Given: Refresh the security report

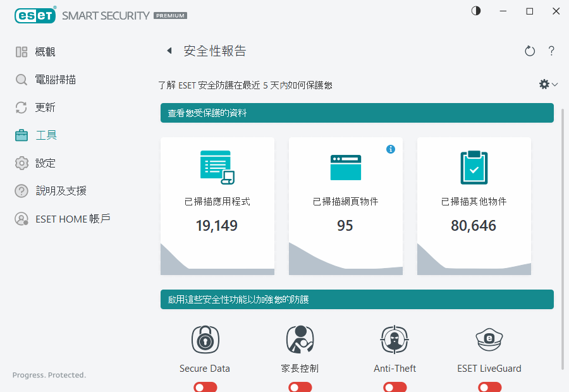Looking at the screenshot, I should coord(530,51).
